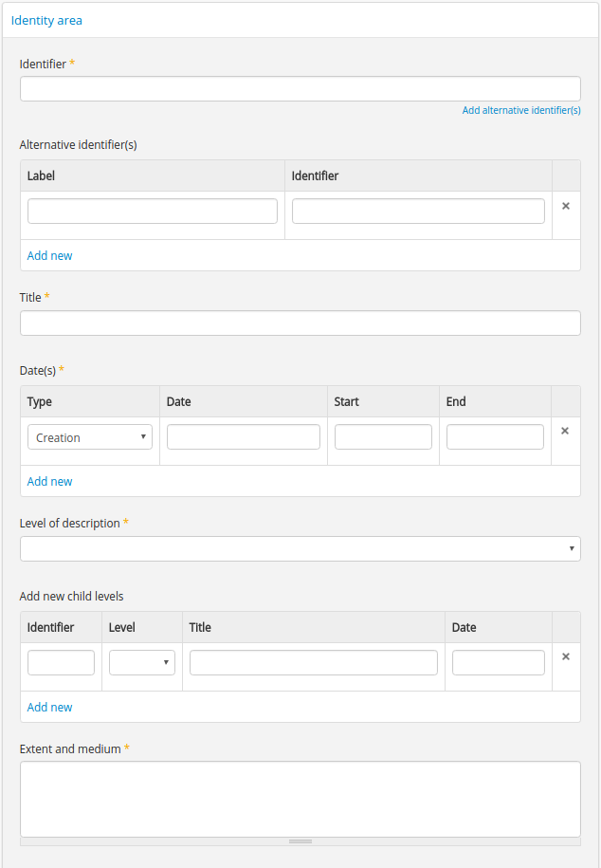Click the End date field
This screenshot has height=868, width=601.
(x=495, y=437)
